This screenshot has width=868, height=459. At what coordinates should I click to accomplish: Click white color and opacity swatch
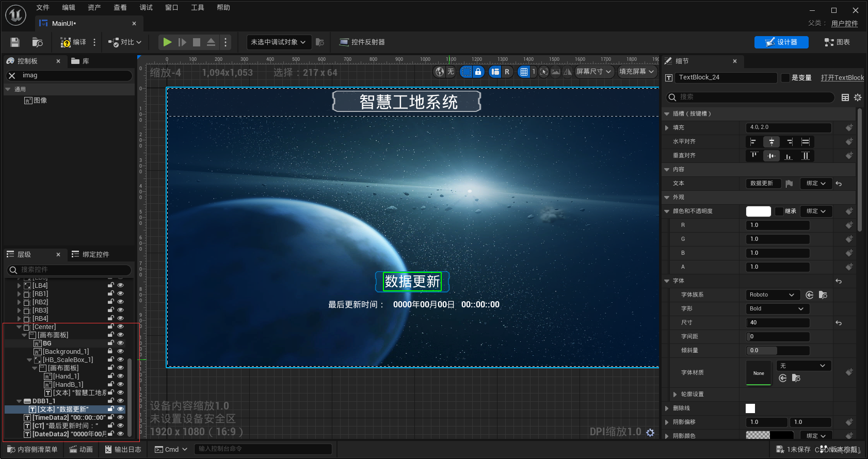tap(759, 211)
